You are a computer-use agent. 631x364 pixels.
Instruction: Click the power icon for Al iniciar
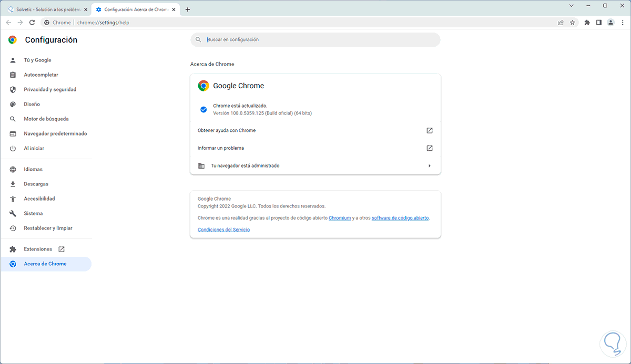click(13, 148)
